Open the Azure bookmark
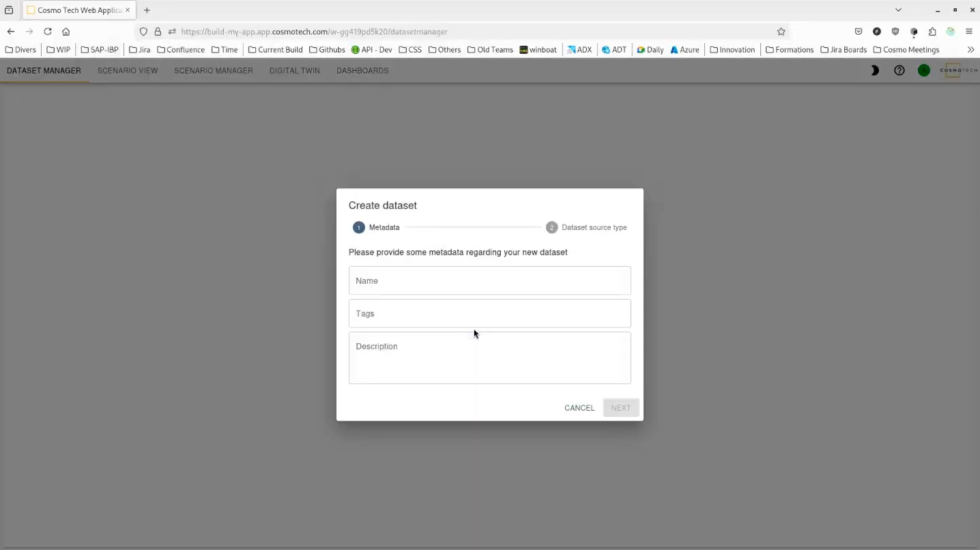This screenshot has width=980, height=550. (x=684, y=49)
